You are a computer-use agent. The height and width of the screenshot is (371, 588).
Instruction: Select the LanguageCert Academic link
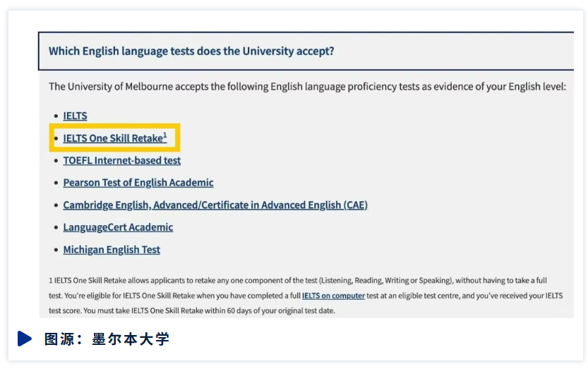[118, 227]
